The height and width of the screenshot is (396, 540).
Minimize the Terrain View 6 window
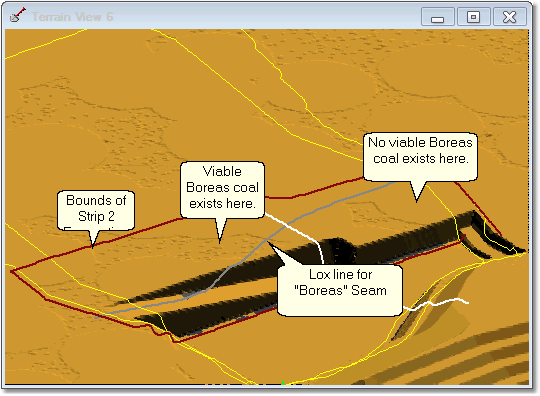click(438, 17)
